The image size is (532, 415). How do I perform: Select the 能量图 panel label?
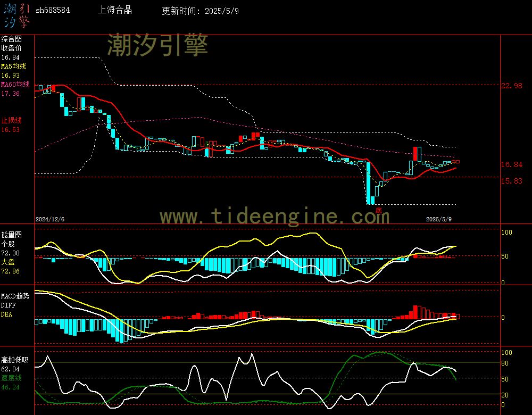tap(11, 235)
